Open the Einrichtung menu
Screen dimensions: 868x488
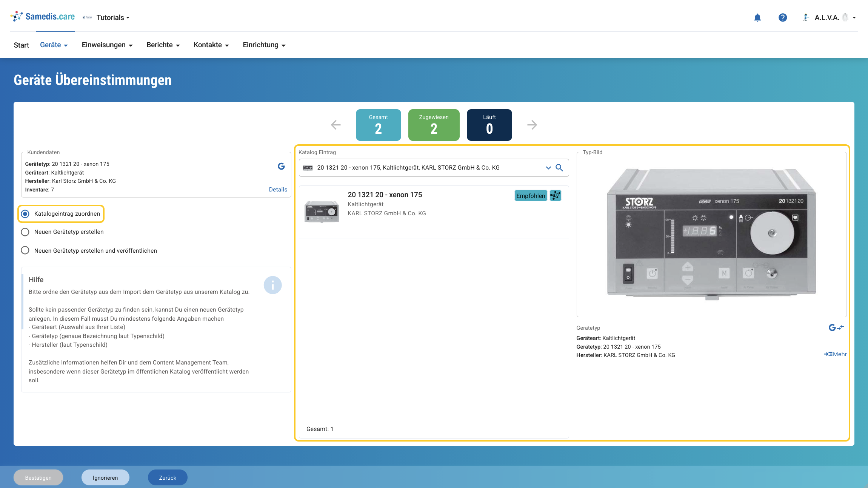[264, 45]
